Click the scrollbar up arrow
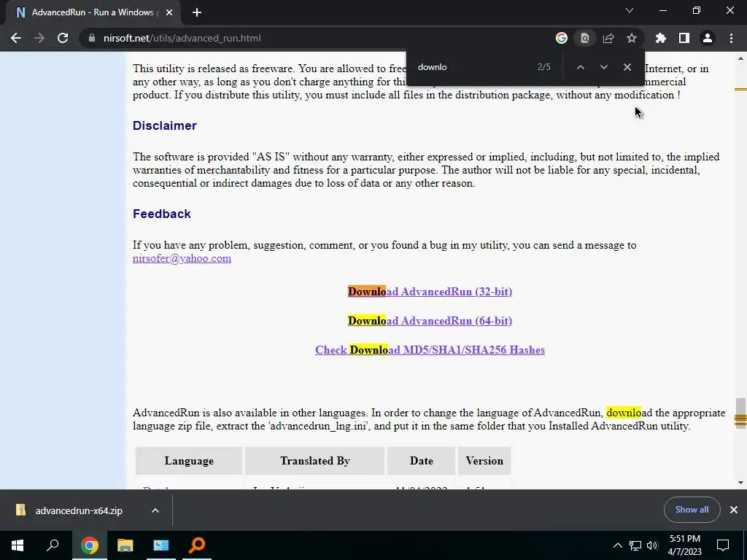Screen dimensions: 747x560 (740, 58)
